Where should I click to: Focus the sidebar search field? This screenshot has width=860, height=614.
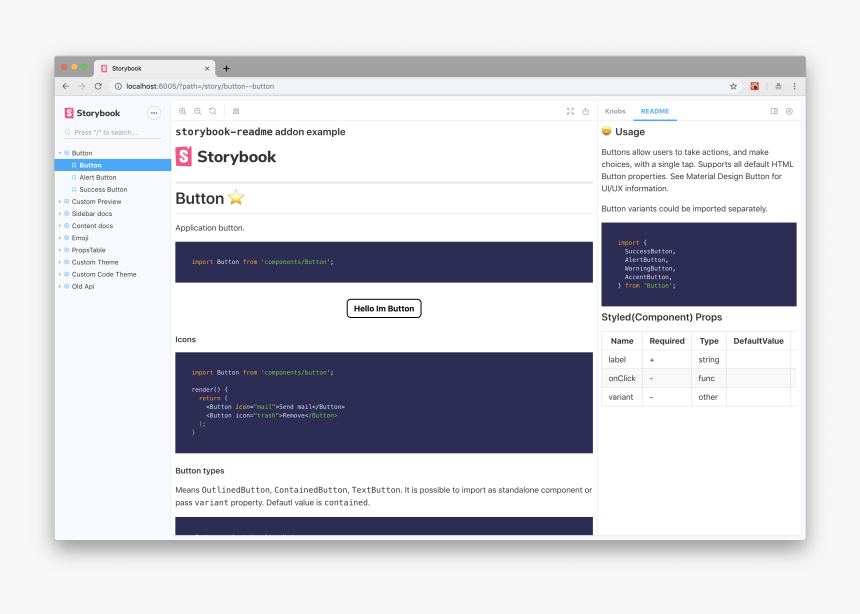[113, 132]
